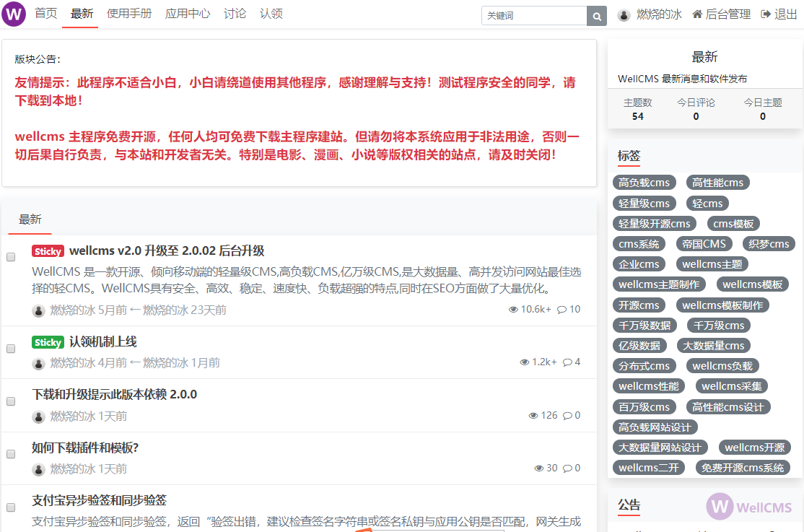Tick checkbox for 支付宝异步验签和同步验签 post

pyautogui.click(x=11, y=508)
